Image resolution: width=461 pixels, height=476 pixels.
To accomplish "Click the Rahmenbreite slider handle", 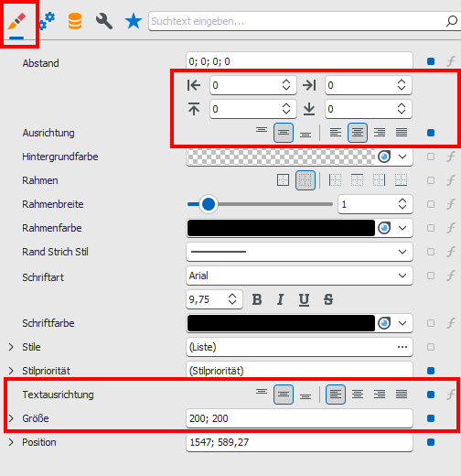I will pyautogui.click(x=209, y=204).
